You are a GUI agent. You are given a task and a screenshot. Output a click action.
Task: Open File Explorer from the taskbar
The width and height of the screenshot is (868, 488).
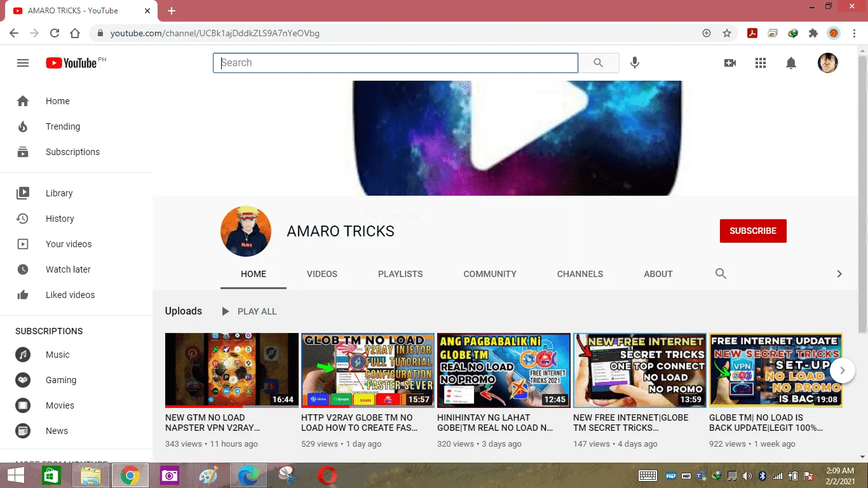pyautogui.click(x=91, y=475)
